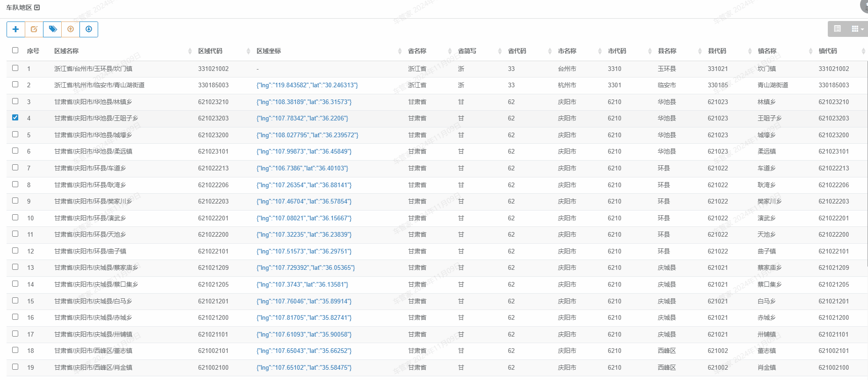Click the orange edit pencil icon
The height and width of the screenshot is (380, 868).
(x=34, y=29)
